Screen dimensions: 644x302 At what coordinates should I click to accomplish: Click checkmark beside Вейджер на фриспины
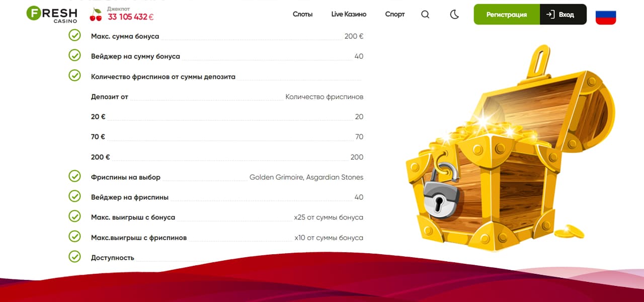coord(74,196)
